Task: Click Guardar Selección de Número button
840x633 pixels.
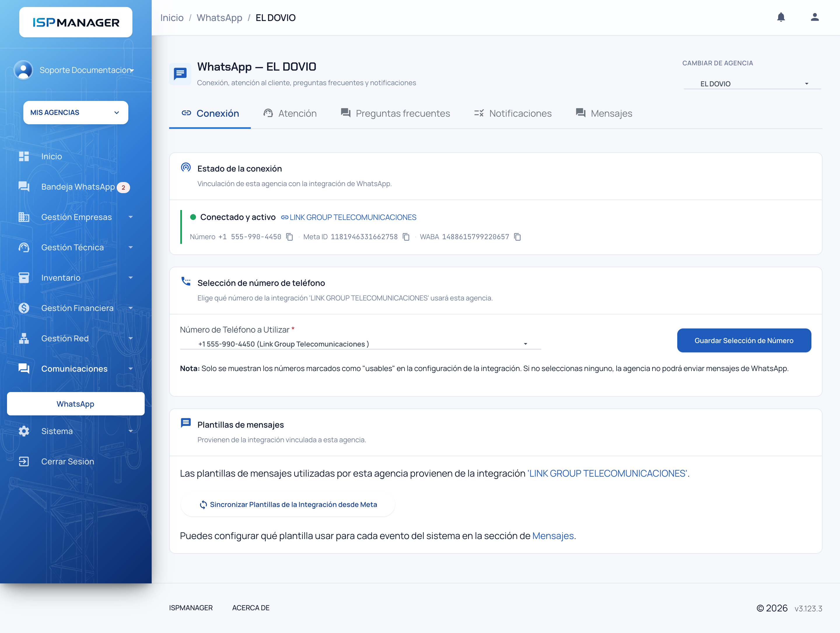Action: 744,341
